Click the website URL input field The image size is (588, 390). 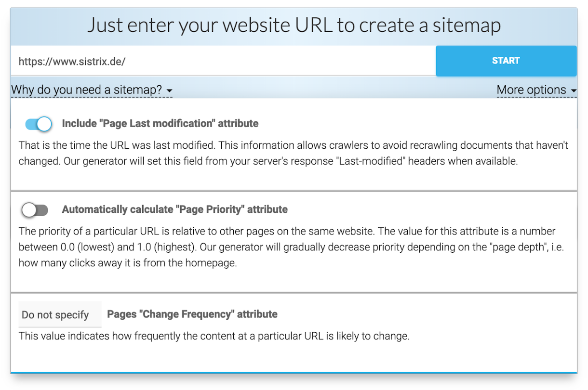(223, 61)
